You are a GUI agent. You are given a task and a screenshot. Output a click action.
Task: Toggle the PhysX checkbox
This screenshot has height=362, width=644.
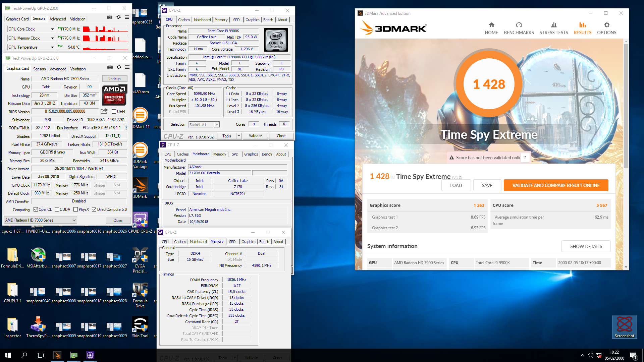(x=76, y=209)
